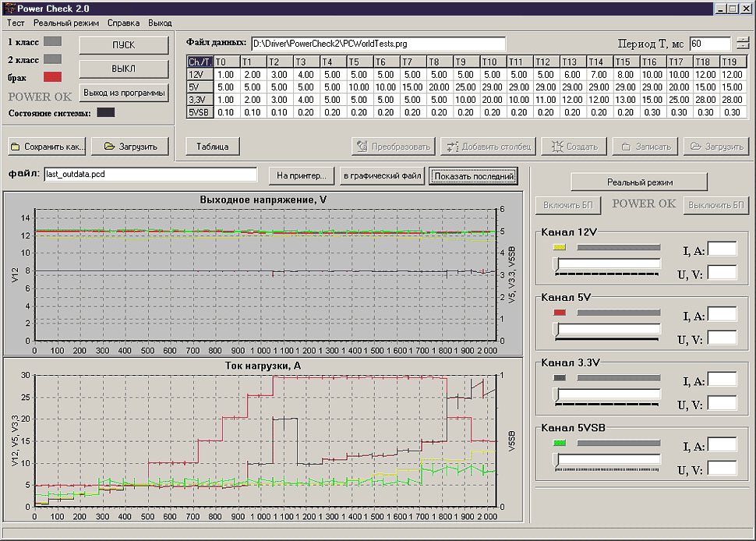
Task: Click Выход из программы button
Action: [124, 93]
